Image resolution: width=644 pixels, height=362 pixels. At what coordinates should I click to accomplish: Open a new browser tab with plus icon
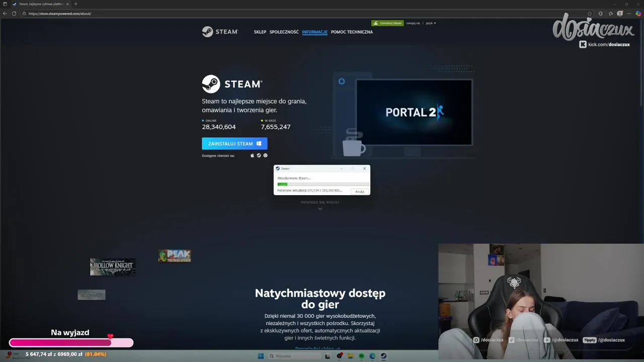75,4
